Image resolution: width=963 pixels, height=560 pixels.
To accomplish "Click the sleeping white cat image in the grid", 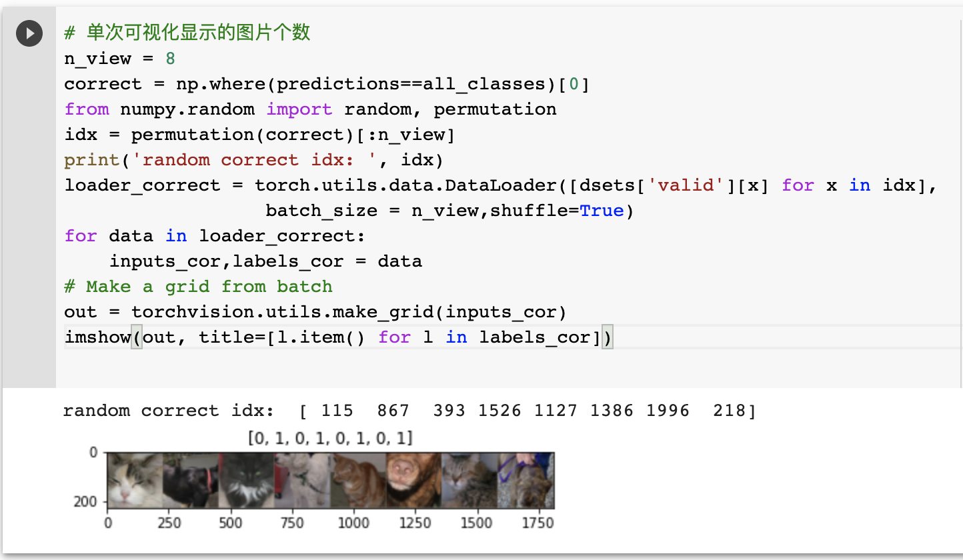I will (x=135, y=480).
